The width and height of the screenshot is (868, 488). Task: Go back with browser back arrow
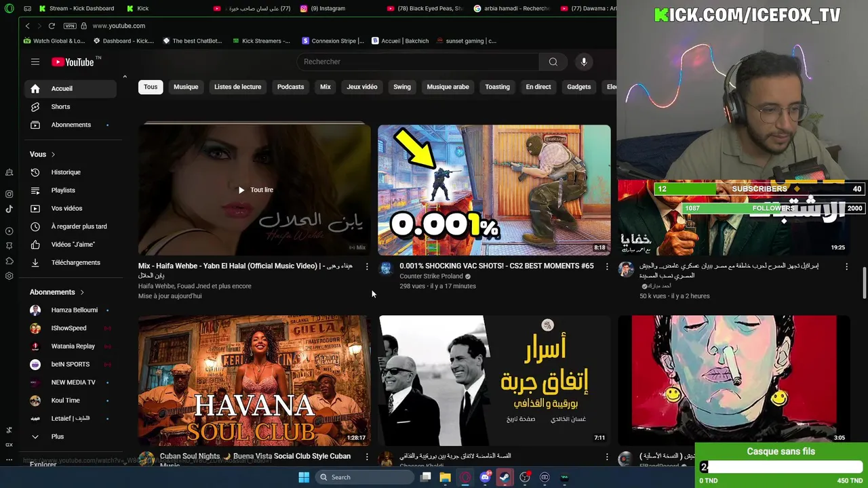(27, 26)
